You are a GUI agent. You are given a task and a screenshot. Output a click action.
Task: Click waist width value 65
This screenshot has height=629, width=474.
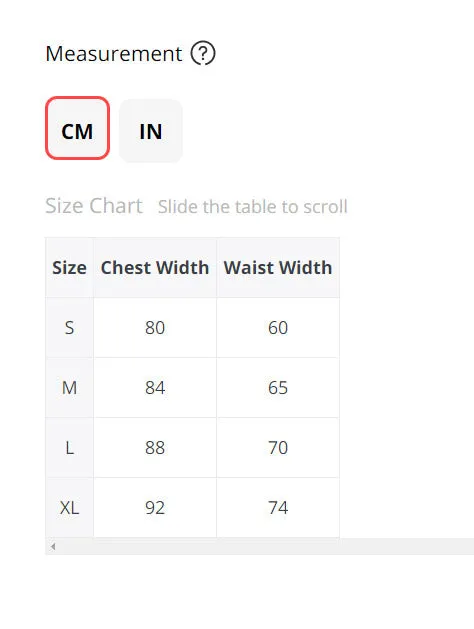coord(278,388)
